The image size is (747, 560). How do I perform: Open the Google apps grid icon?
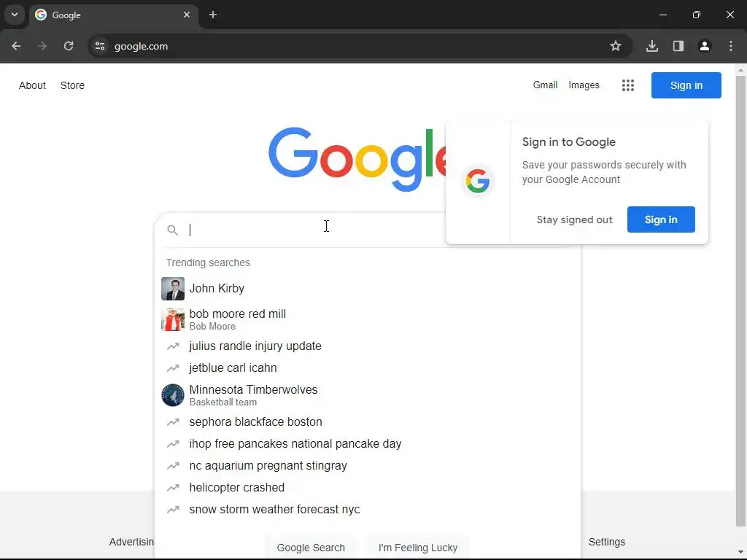(x=628, y=85)
